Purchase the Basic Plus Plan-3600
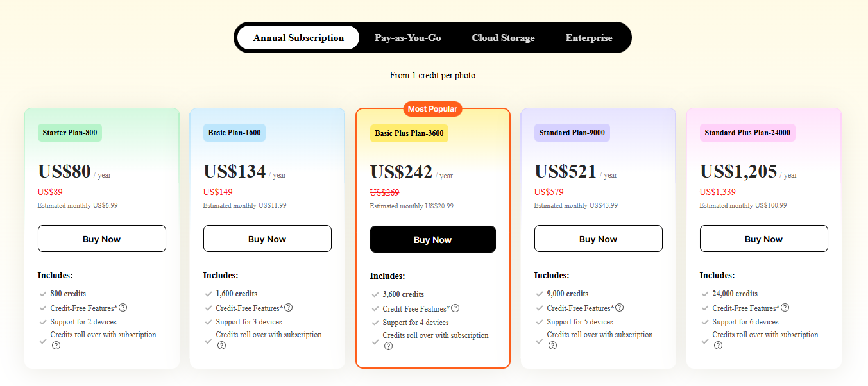This screenshot has width=868, height=386. click(x=433, y=240)
